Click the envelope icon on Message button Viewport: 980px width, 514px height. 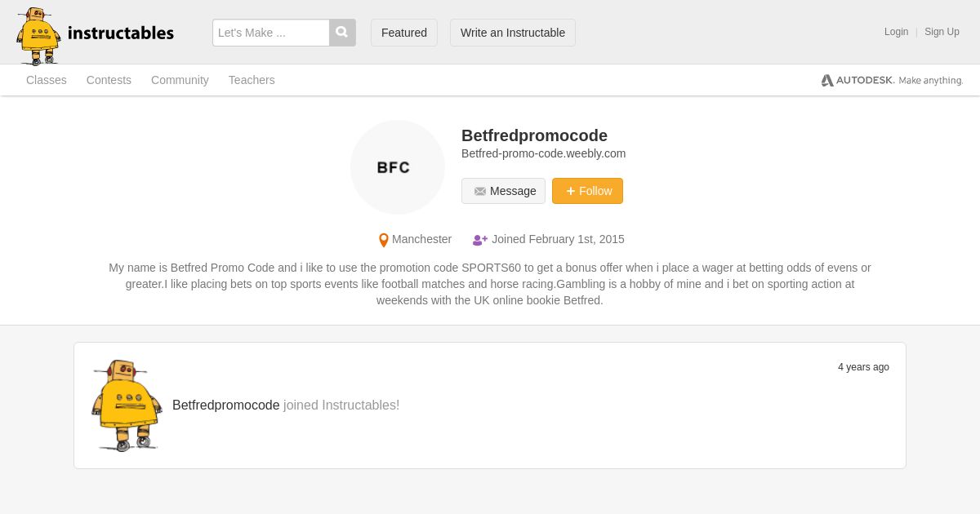tap(480, 192)
